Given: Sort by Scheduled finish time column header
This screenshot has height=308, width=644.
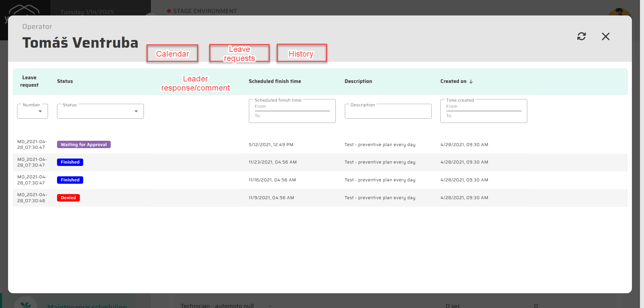Looking at the screenshot, I should (x=275, y=81).
